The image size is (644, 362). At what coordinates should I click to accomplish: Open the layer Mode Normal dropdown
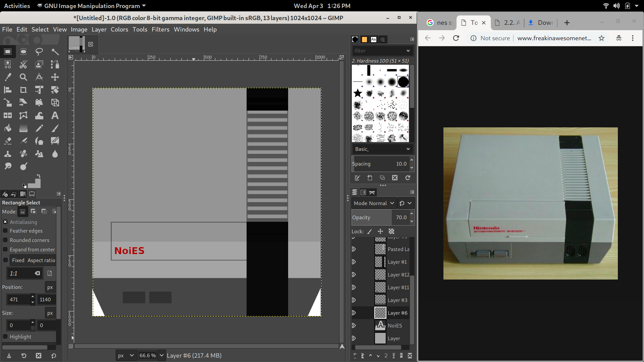click(x=374, y=203)
